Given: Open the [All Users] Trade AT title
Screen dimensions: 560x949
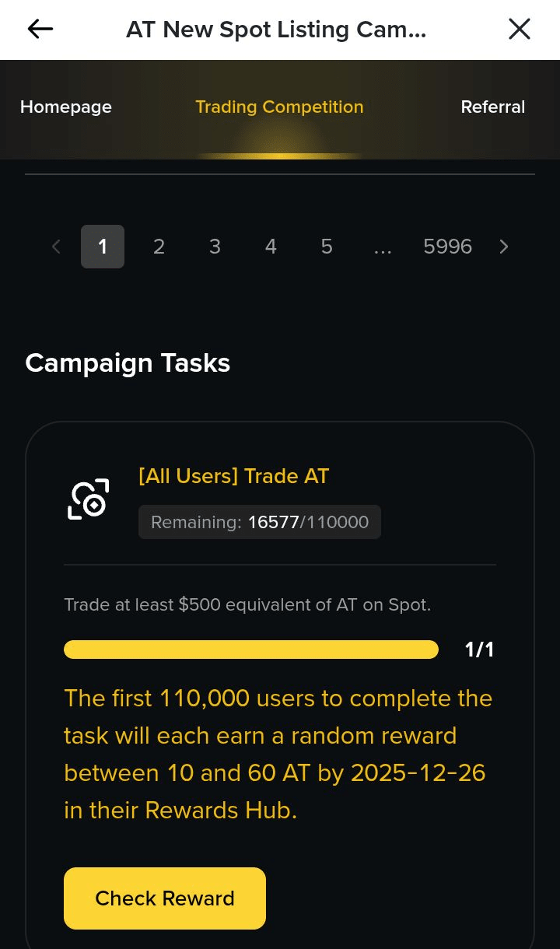Looking at the screenshot, I should click(x=233, y=476).
